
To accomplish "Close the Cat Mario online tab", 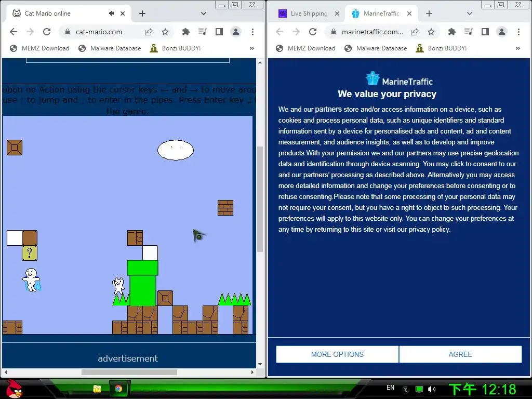I will [123, 14].
